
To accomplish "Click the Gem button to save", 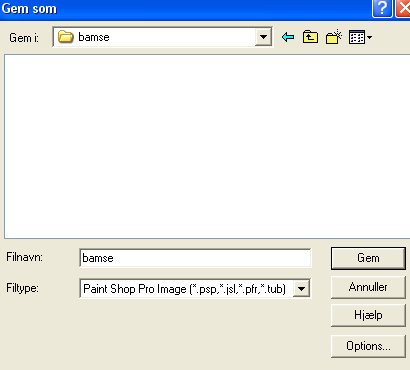I will pyautogui.click(x=368, y=258).
